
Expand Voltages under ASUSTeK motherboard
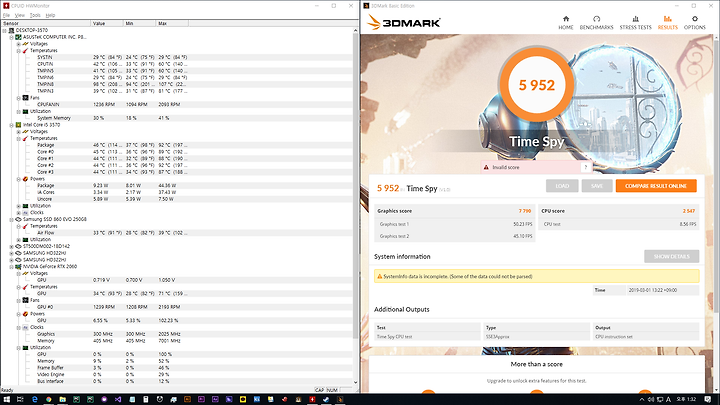(x=18, y=44)
